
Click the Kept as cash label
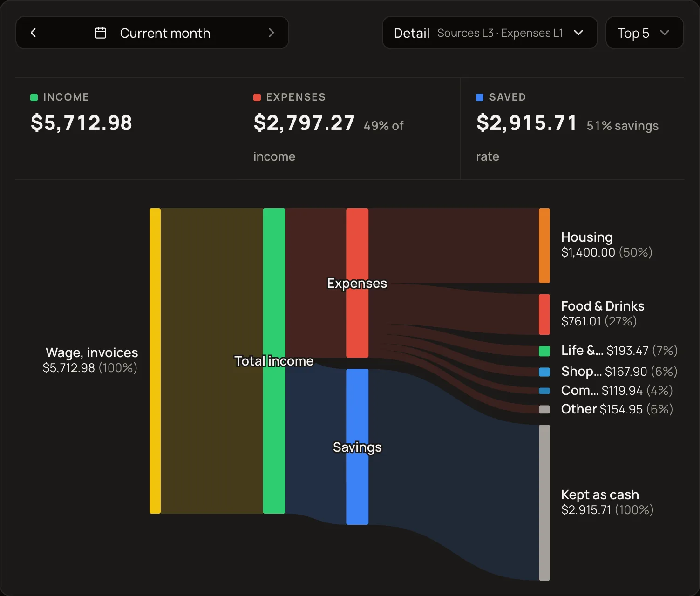pos(600,494)
